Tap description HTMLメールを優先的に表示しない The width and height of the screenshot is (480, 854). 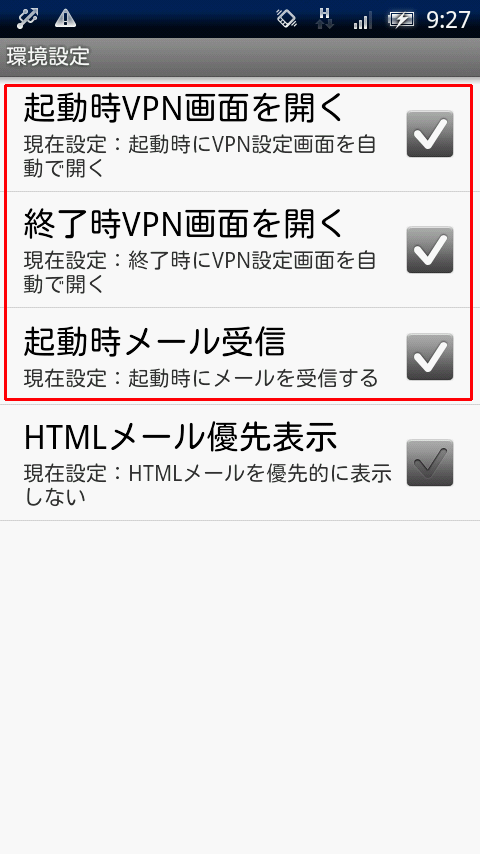click(x=208, y=485)
